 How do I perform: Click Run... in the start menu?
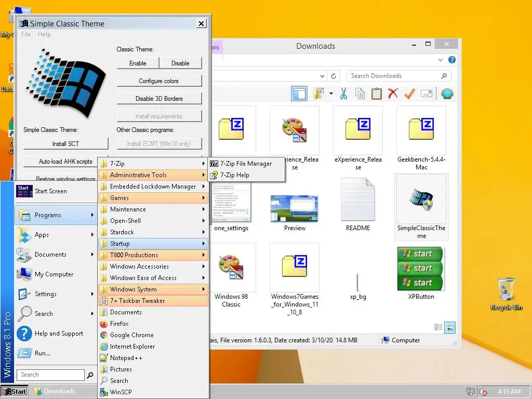point(55,353)
